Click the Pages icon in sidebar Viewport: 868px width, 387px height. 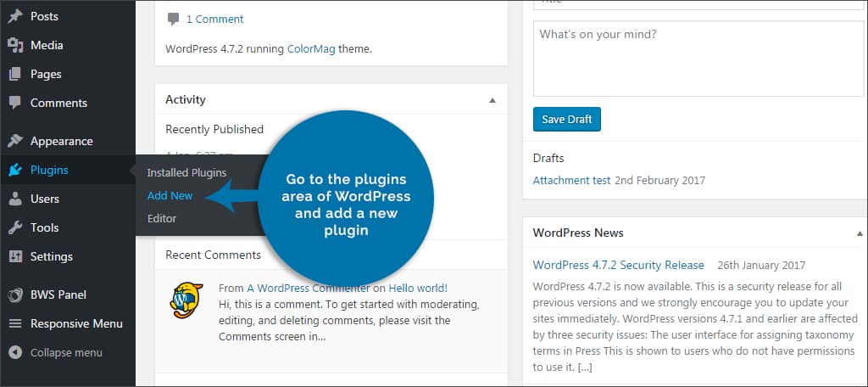point(15,74)
